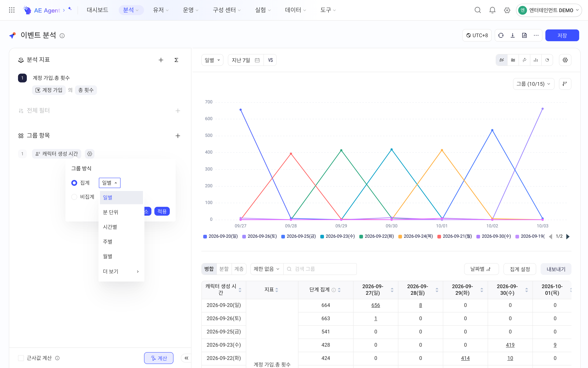Click the blue 저장 button
The width and height of the screenshot is (588, 368).
(x=562, y=36)
